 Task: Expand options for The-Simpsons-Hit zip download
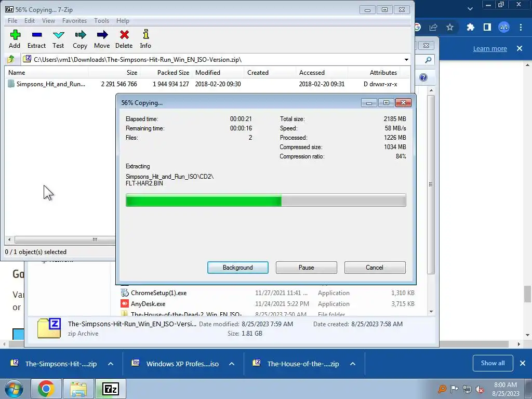[x=111, y=364]
